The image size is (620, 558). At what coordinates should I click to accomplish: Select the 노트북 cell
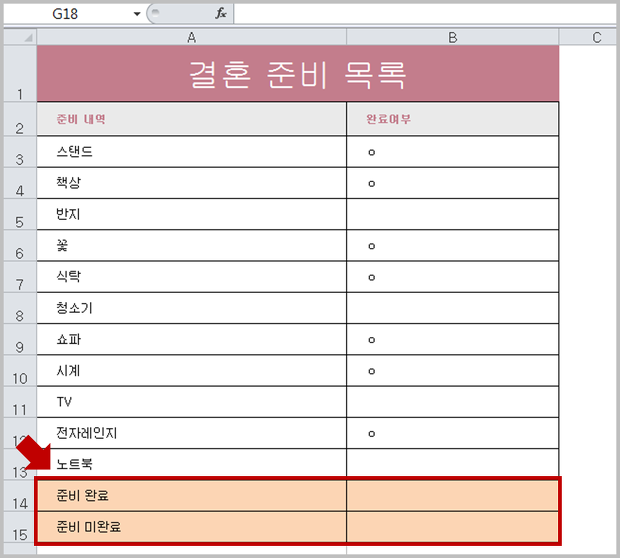(191, 463)
